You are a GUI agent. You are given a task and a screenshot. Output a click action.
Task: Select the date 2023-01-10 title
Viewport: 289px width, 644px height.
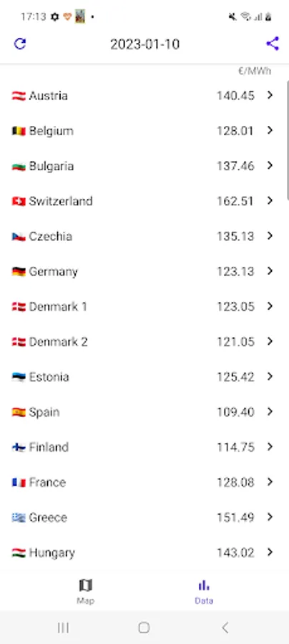pos(145,44)
